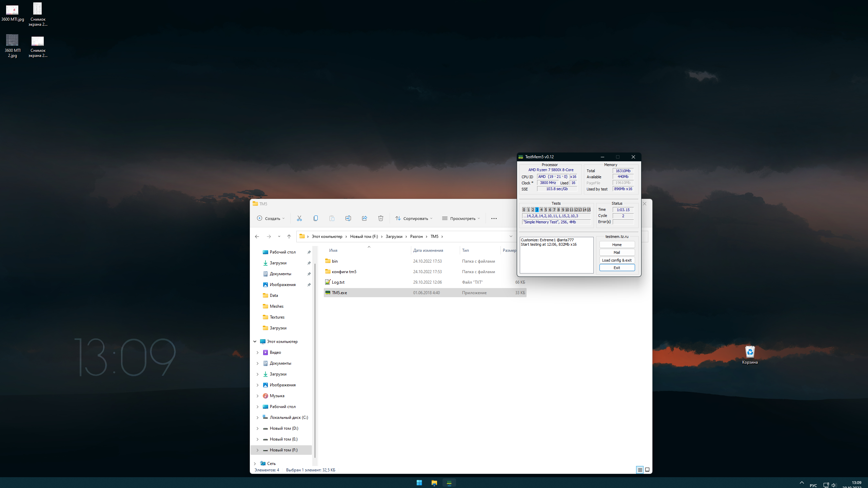Navigate up one folder level
The height and width of the screenshot is (488, 868).
pyautogui.click(x=289, y=237)
